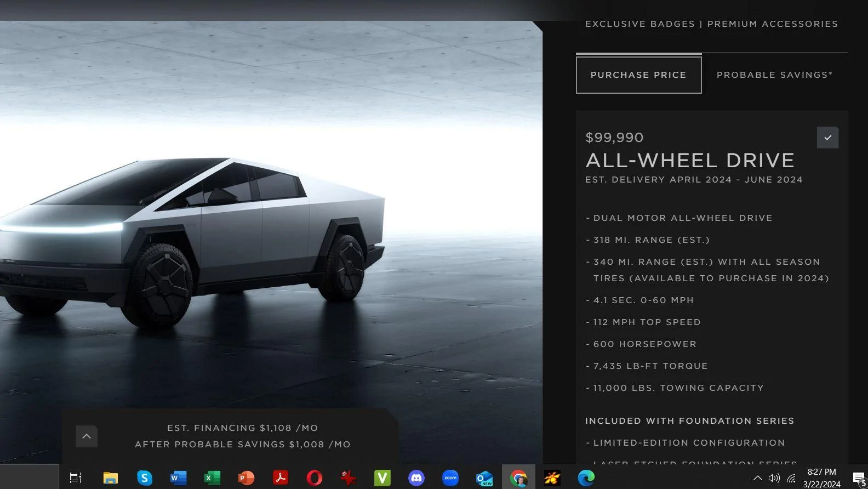This screenshot has width=868, height=489.
Task: Click 'EXCLUSIVE BADGES | PREMIUM ACCESSORIES' text
Action: pos(711,24)
